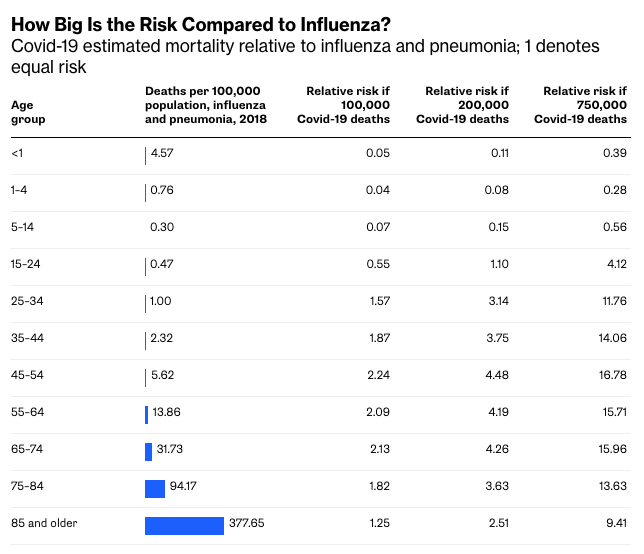Click the 85 and older blue bar

pos(184,526)
